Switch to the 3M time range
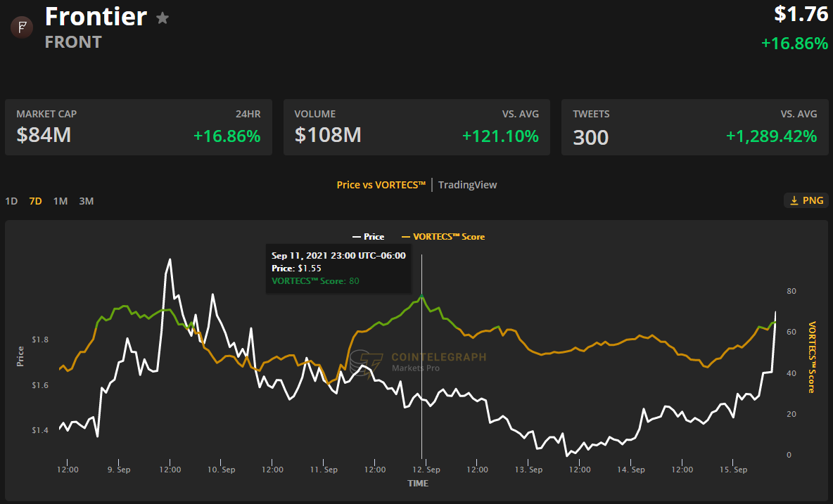This screenshot has height=504, width=833. [86, 201]
